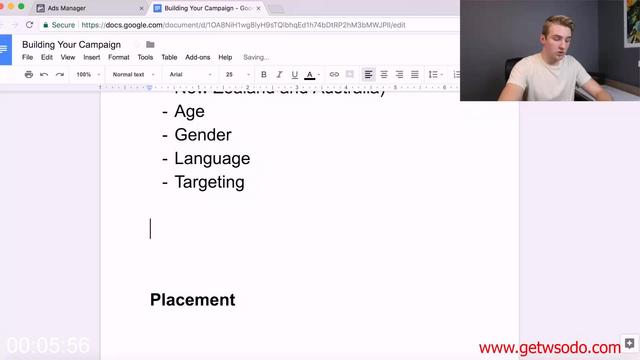
Task: Click the left indent marker on ruler
Action: pos(149,88)
